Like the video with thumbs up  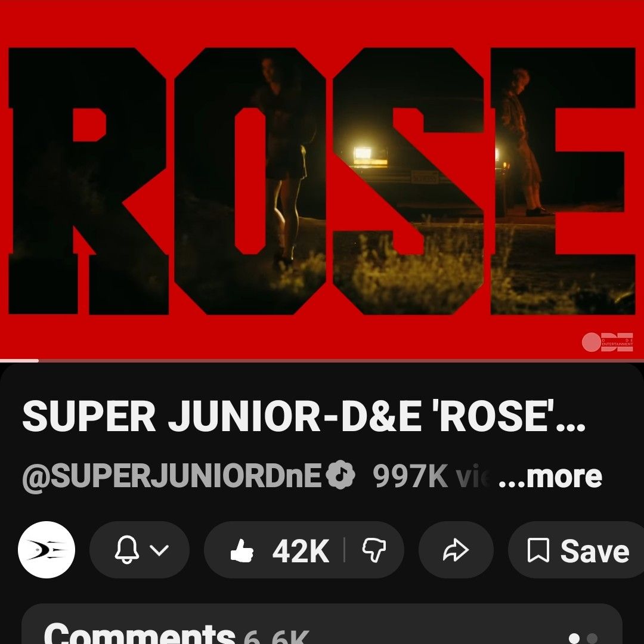tap(242, 550)
